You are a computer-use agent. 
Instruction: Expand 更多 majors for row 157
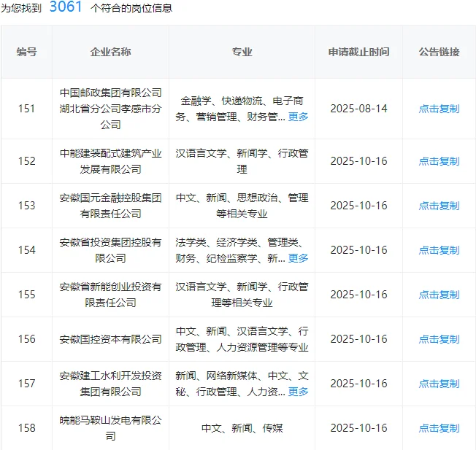[x=298, y=392]
